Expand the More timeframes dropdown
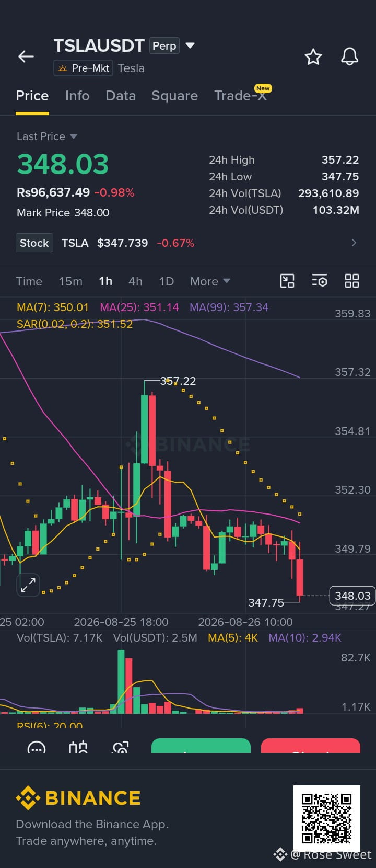This screenshot has width=376, height=868. pos(210,281)
